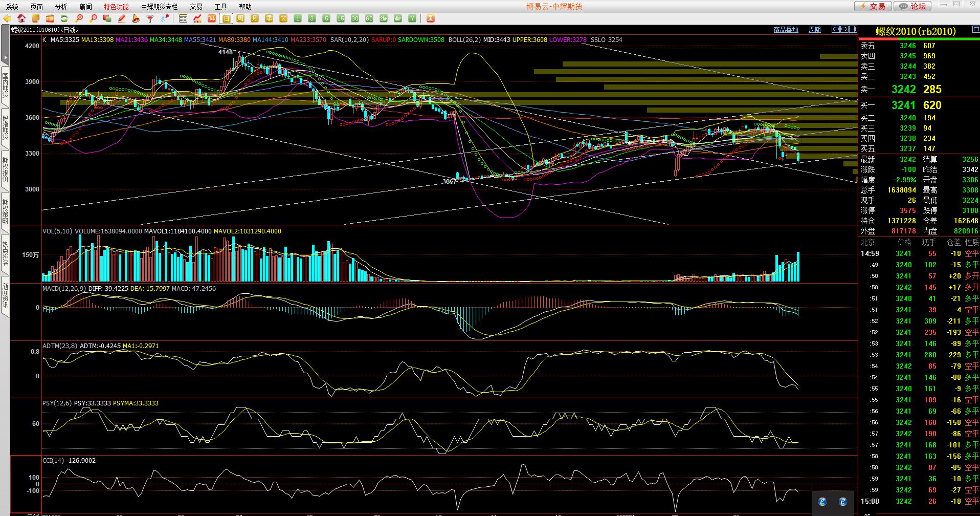The width and height of the screenshot is (980, 516).
Task: Select the weekly 周 period button
Action: 240,19
